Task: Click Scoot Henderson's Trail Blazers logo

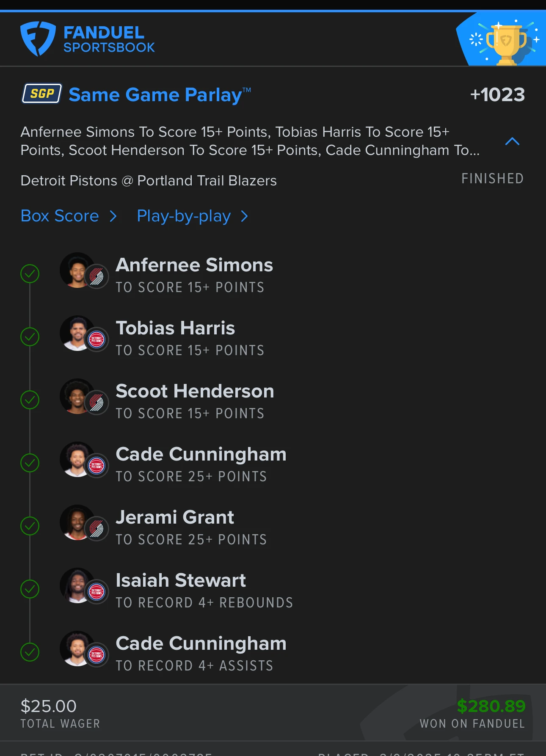Action: click(97, 403)
